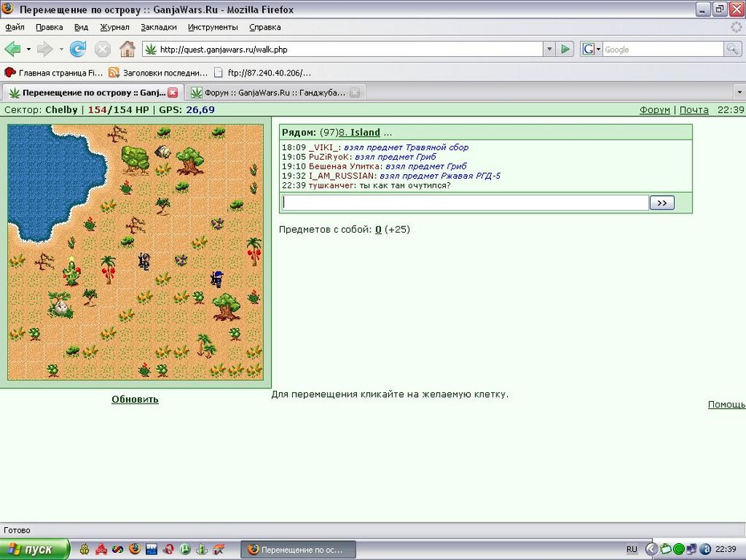
Task: Close the active island movement tab
Action: [x=173, y=93]
